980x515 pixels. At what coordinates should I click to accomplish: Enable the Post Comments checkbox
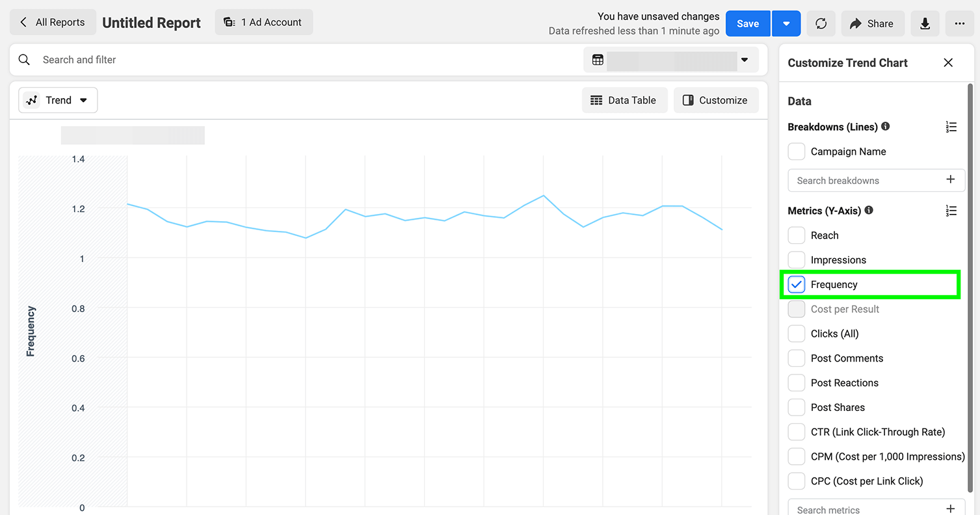(797, 358)
